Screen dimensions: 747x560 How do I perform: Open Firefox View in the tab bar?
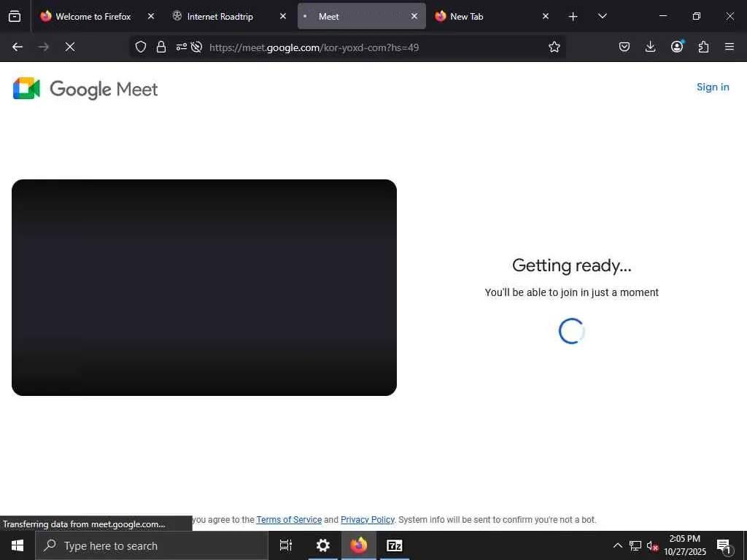tap(15, 16)
